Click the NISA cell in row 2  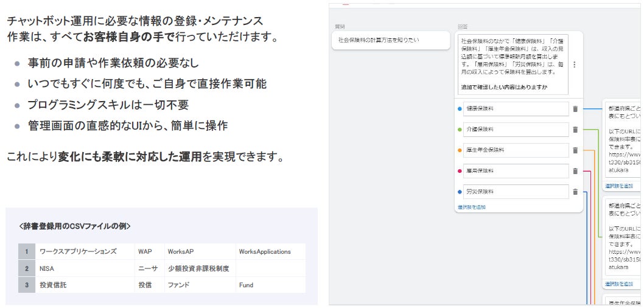click(85, 268)
